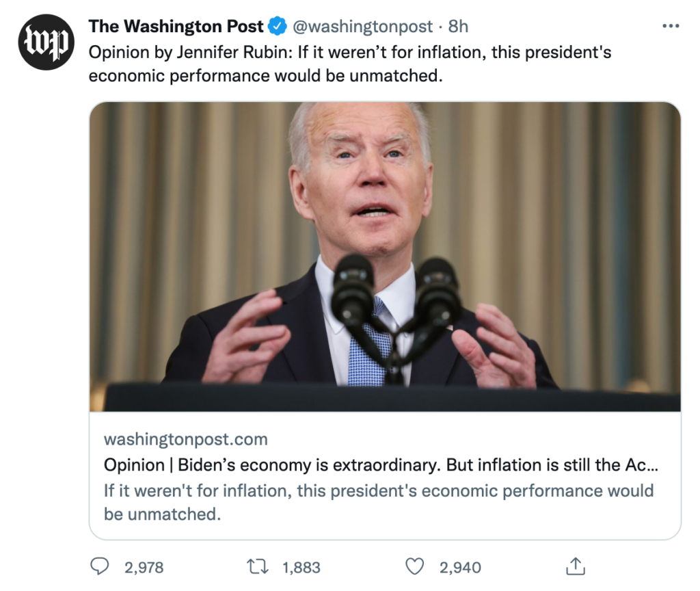The height and width of the screenshot is (591, 700).
Task: Click the tweet text about Jennifer Rubin
Action: (349, 63)
